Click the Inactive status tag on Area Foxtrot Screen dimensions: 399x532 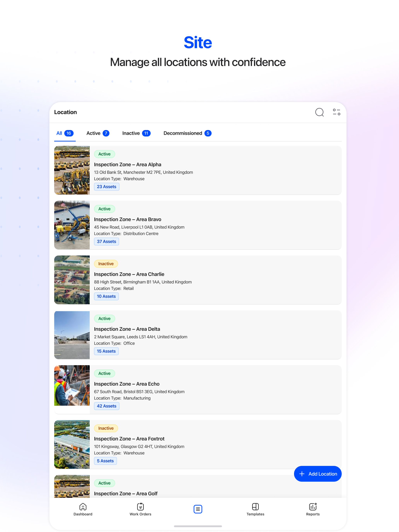click(106, 428)
